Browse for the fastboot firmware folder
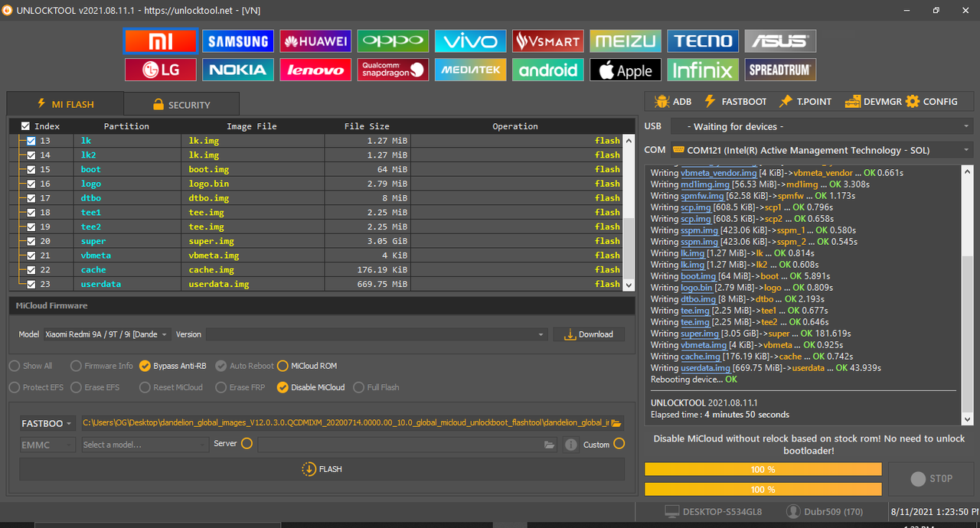 (616, 423)
